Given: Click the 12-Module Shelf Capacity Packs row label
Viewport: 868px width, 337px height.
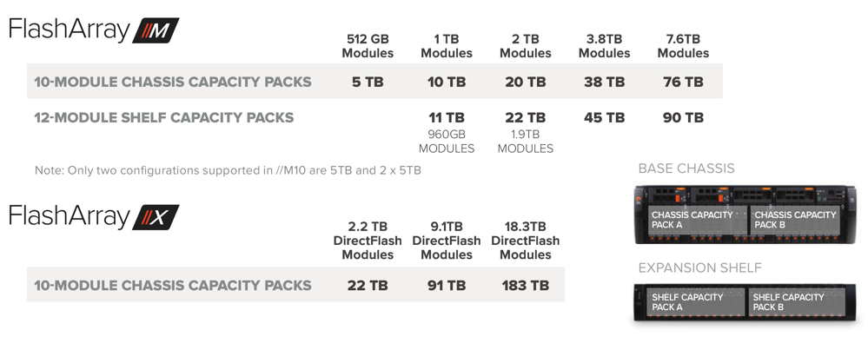Looking at the screenshot, I should (164, 118).
